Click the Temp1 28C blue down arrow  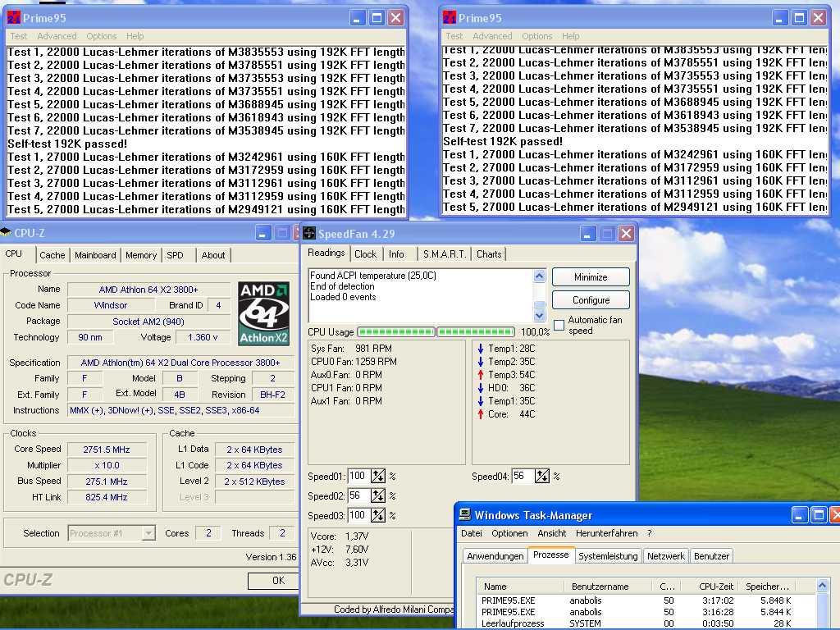point(481,348)
